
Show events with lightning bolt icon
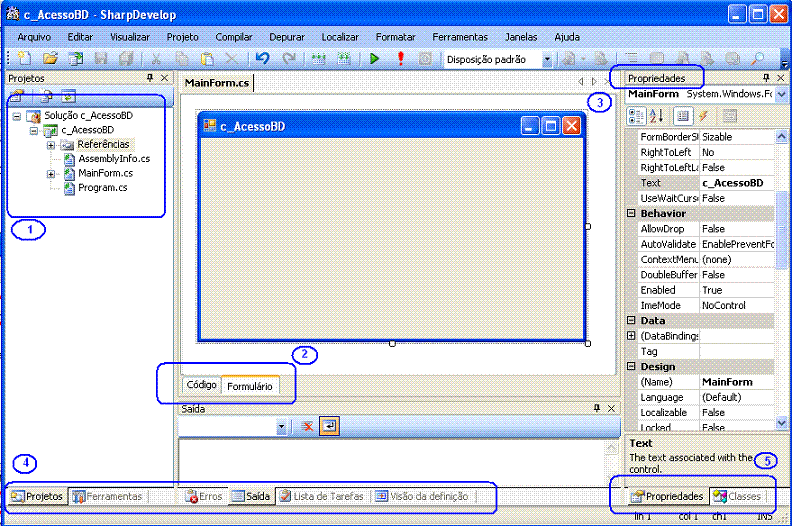(703, 116)
